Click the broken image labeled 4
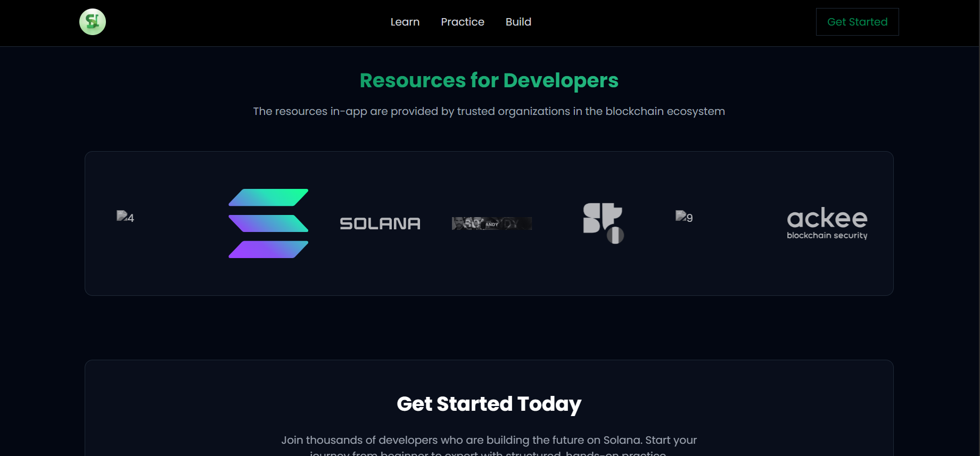 (x=126, y=217)
